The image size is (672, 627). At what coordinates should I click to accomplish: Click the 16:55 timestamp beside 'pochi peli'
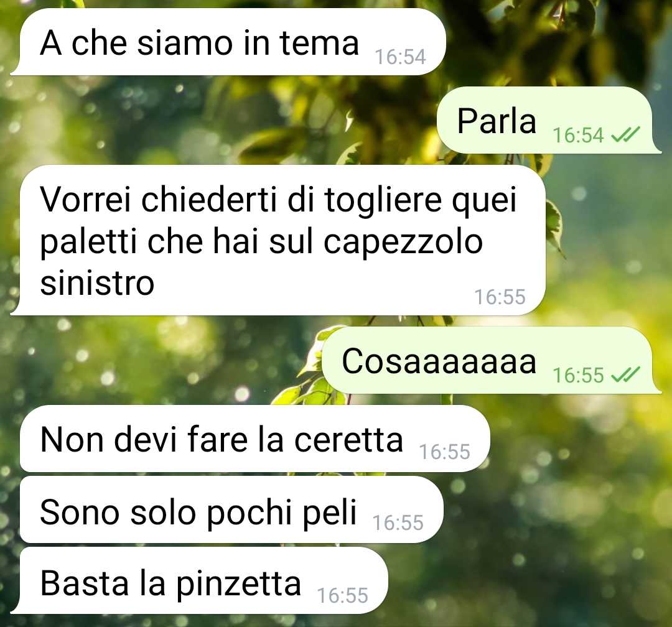pos(398,523)
